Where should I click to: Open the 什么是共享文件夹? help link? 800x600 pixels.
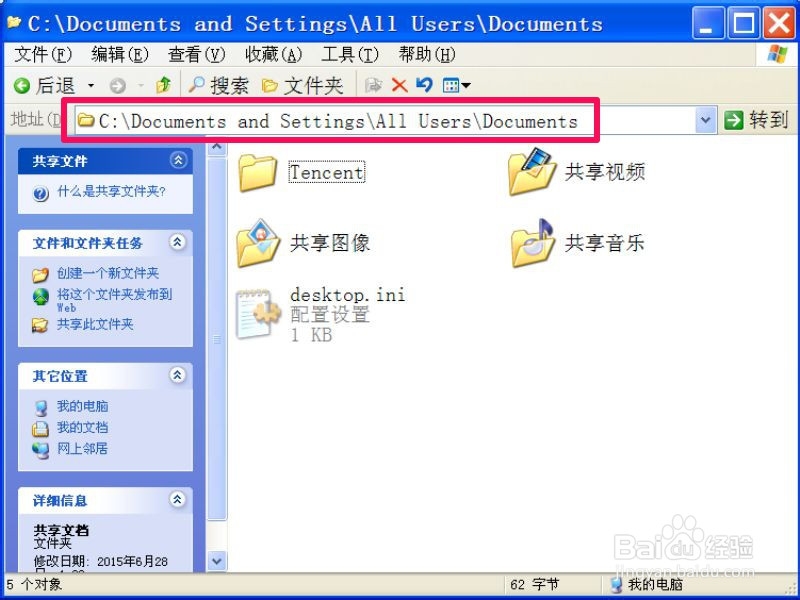(112, 192)
